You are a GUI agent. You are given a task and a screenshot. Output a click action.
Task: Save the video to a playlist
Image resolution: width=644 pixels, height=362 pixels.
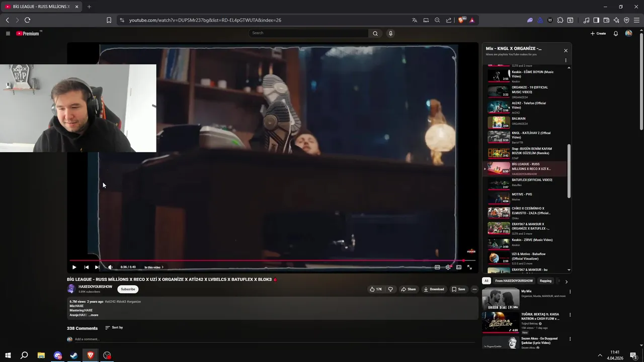458,289
